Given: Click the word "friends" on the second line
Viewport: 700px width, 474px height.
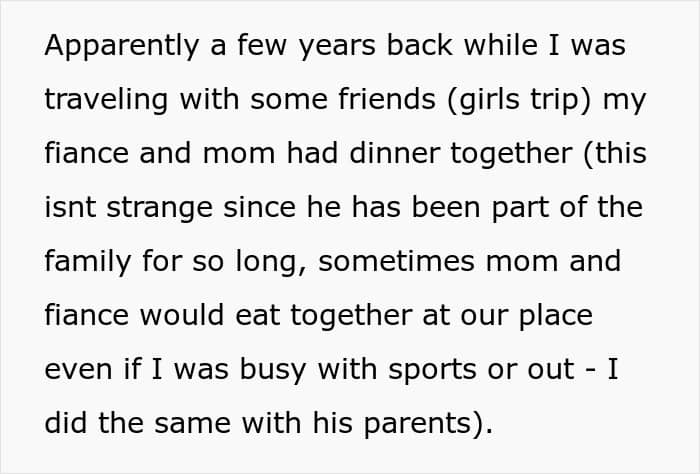Looking at the screenshot, I should point(387,98).
